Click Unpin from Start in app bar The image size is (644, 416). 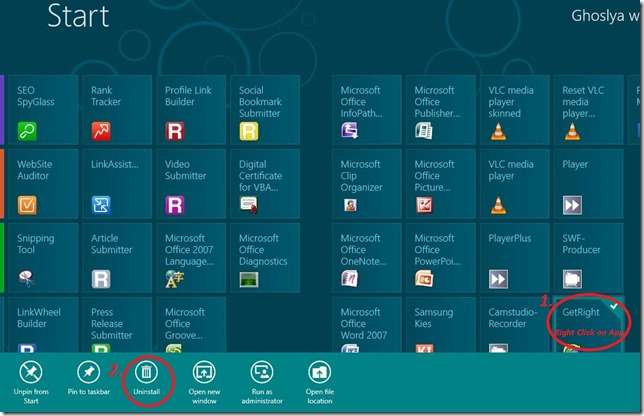31,382
